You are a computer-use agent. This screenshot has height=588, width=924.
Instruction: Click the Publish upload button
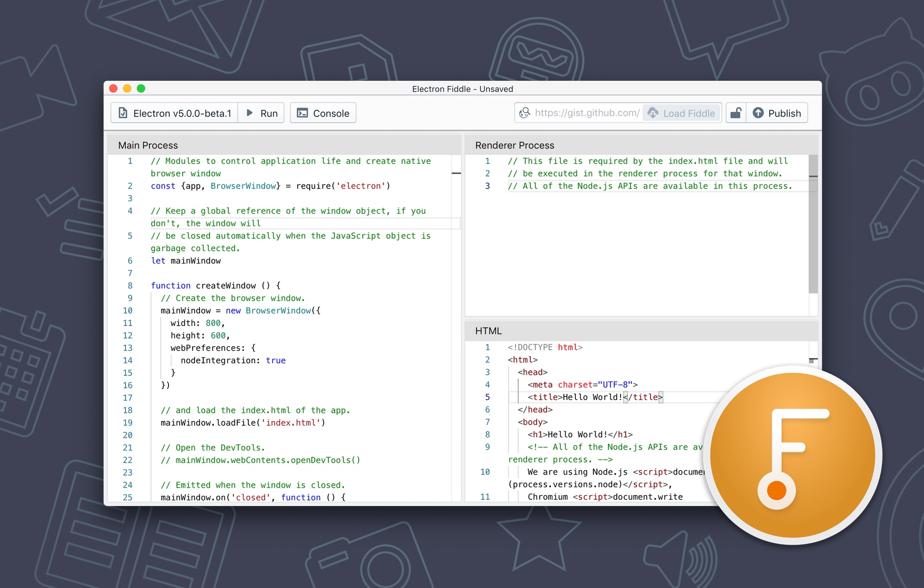click(x=777, y=113)
